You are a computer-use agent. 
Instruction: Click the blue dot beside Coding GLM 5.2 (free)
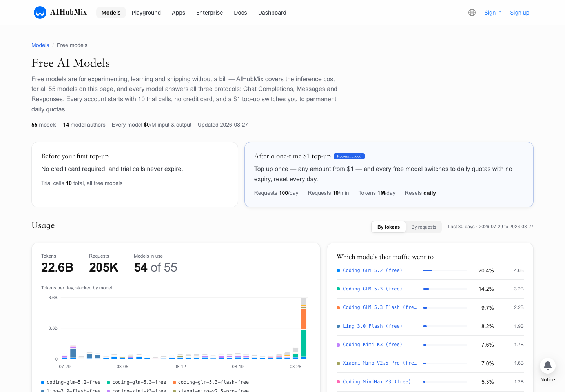(x=338, y=270)
